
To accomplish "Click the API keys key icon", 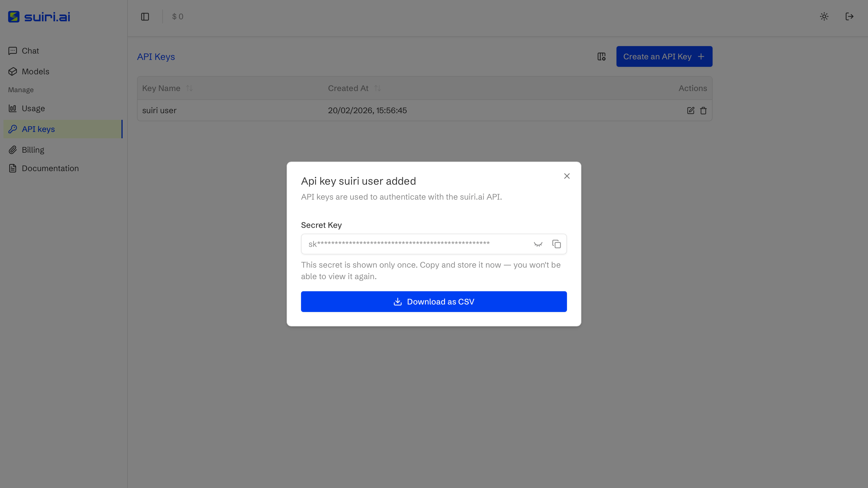I will (x=12, y=129).
